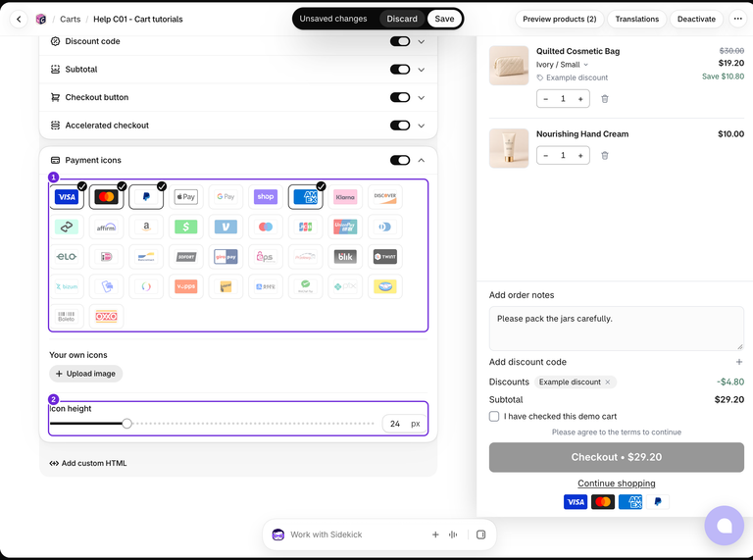This screenshot has height=560, width=753.
Task: Select the Boleto payment icon
Action: coord(67,316)
